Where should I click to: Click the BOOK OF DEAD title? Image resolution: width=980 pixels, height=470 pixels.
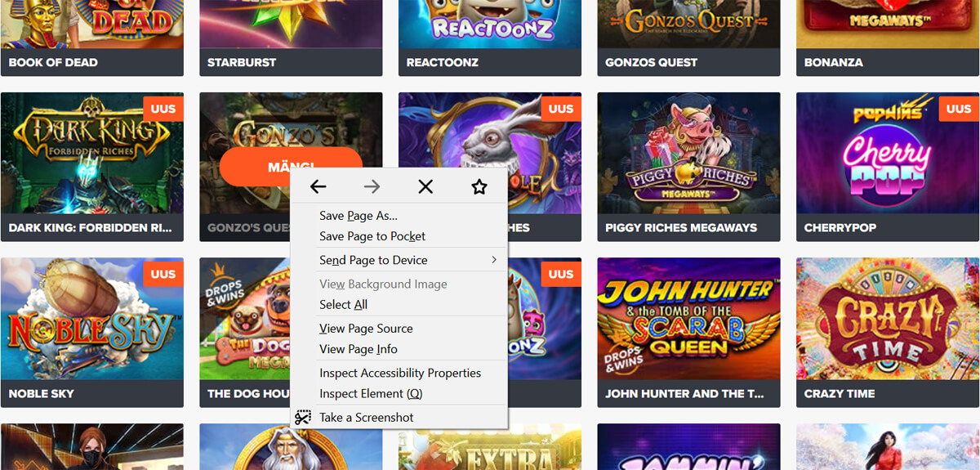(53, 62)
